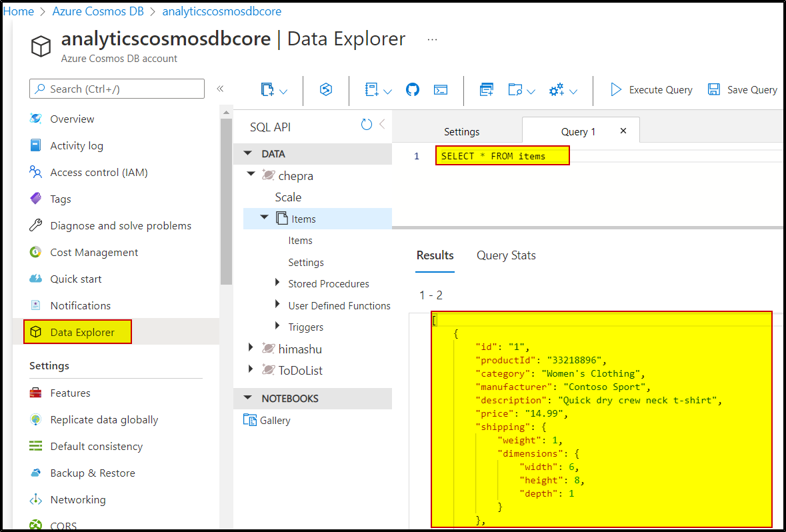786x532 pixels.
Task: Collapse the SQL API tree pane
Action: pos(381,125)
